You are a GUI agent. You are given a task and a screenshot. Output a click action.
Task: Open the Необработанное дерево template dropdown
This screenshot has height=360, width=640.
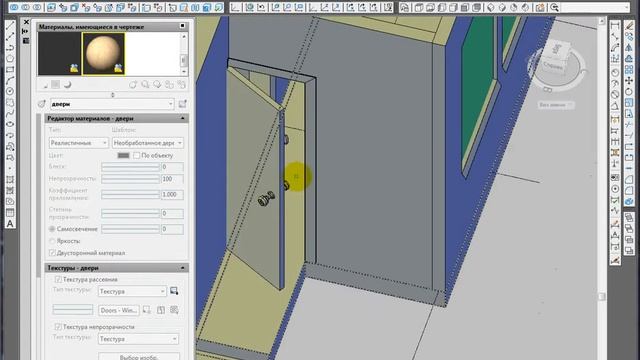point(180,143)
